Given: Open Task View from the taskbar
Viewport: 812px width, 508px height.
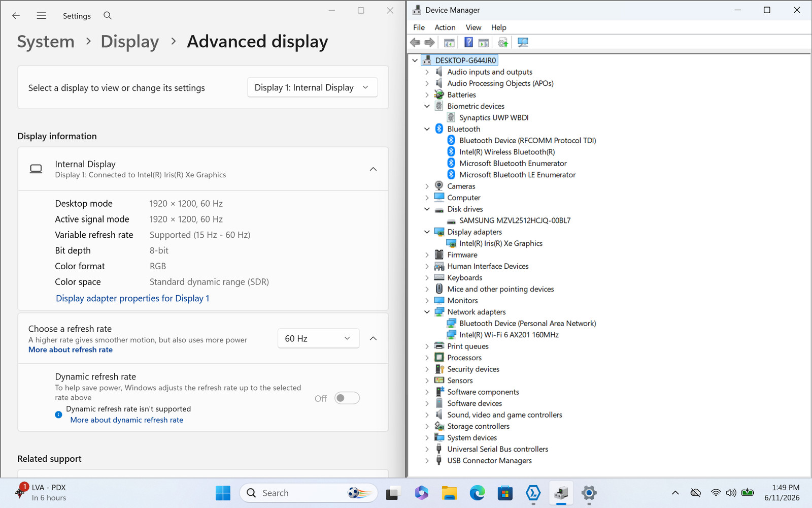Looking at the screenshot, I should (x=392, y=493).
